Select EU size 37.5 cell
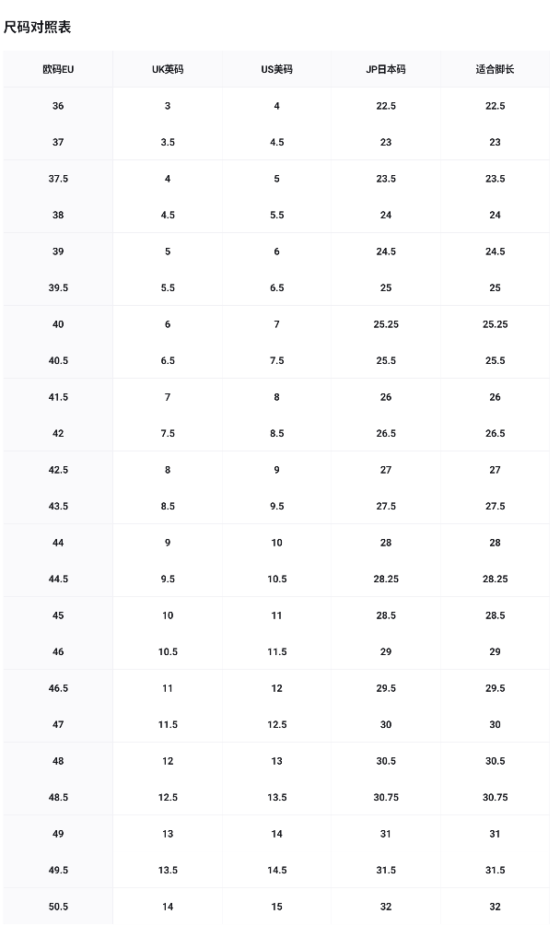 (58, 179)
